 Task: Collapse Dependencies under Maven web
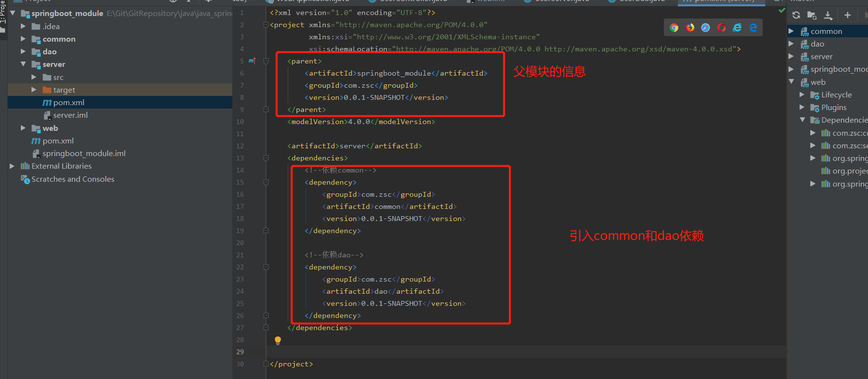coord(802,120)
